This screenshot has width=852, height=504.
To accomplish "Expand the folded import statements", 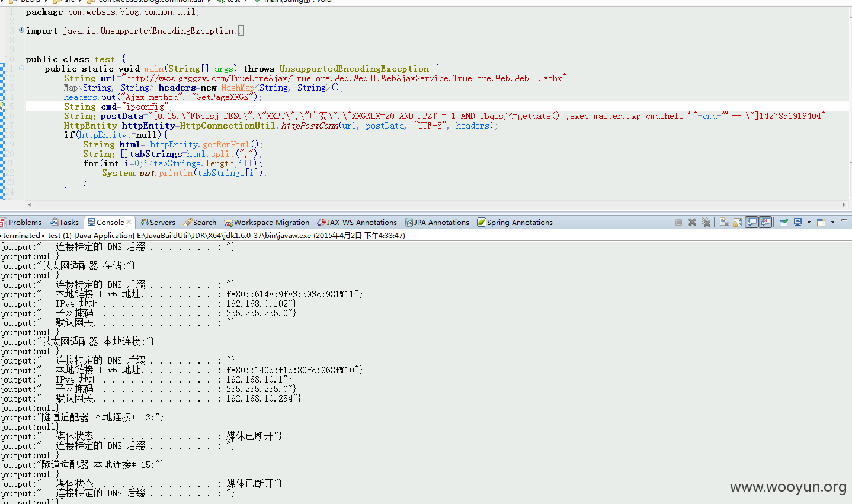I will (21, 30).
